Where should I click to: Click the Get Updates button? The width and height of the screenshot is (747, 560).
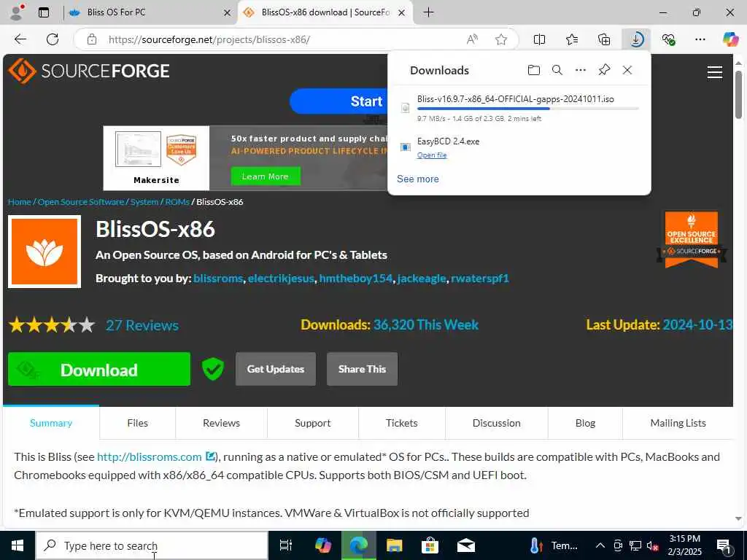(x=275, y=369)
